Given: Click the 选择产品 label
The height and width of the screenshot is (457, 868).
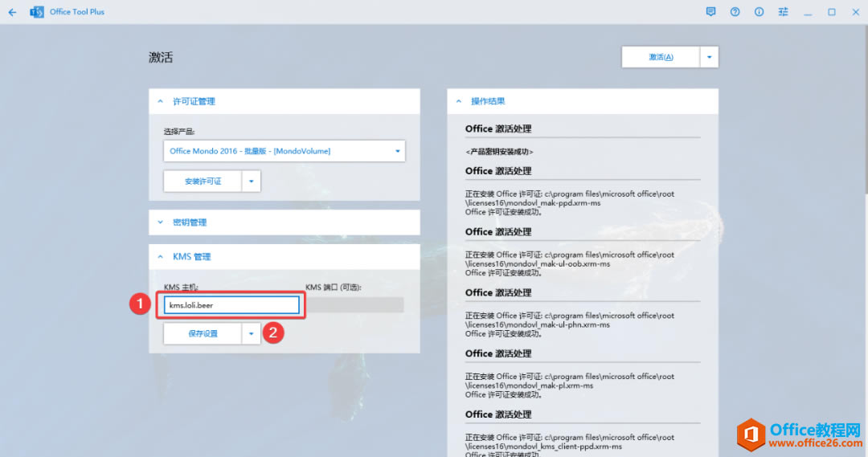Looking at the screenshot, I should tap(178, 132).
